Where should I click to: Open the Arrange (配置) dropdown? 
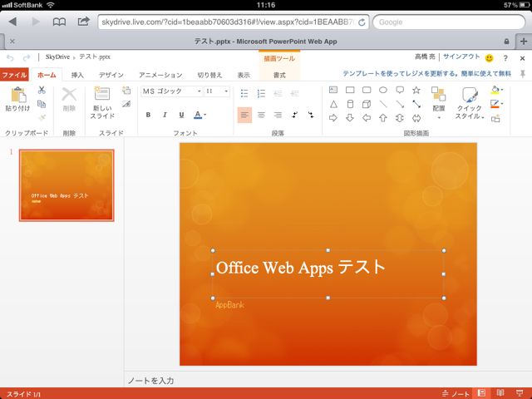point(438,103)
